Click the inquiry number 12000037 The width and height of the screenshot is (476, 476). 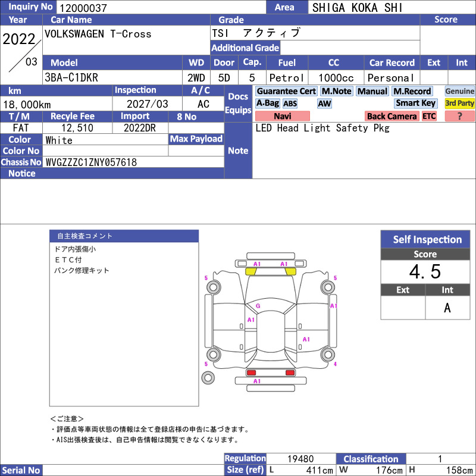coord(83,8)
